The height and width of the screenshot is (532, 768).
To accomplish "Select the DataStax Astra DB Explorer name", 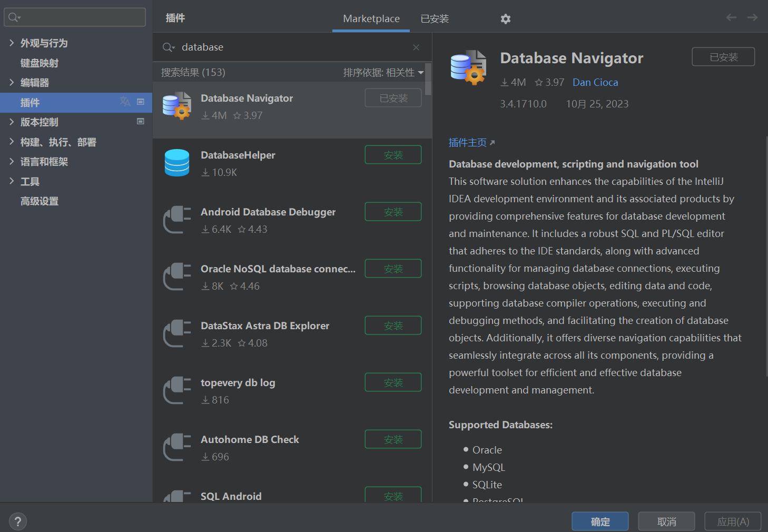I will tap(265, 326).
